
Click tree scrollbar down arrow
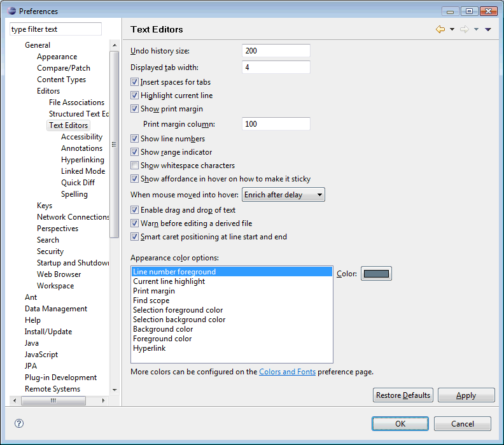point(115,390)
